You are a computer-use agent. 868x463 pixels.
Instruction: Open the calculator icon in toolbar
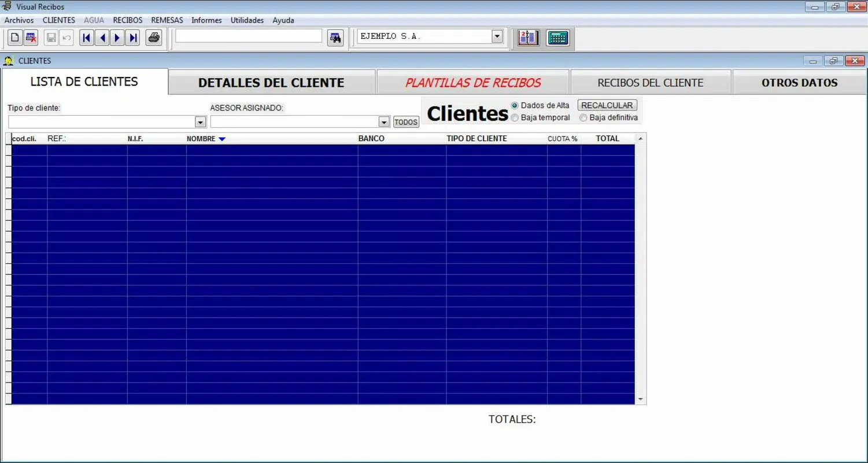[x=558, y=38]
